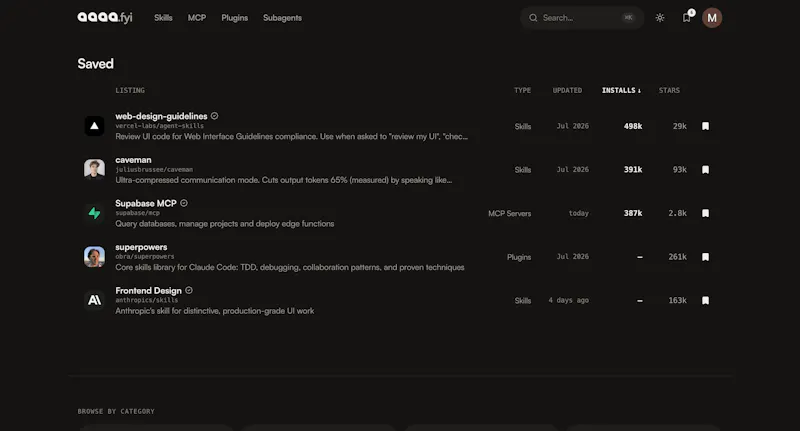This screenshot has width=800, height=431.
Task: Sort by the TYPE column header
Action: (522, 90)
